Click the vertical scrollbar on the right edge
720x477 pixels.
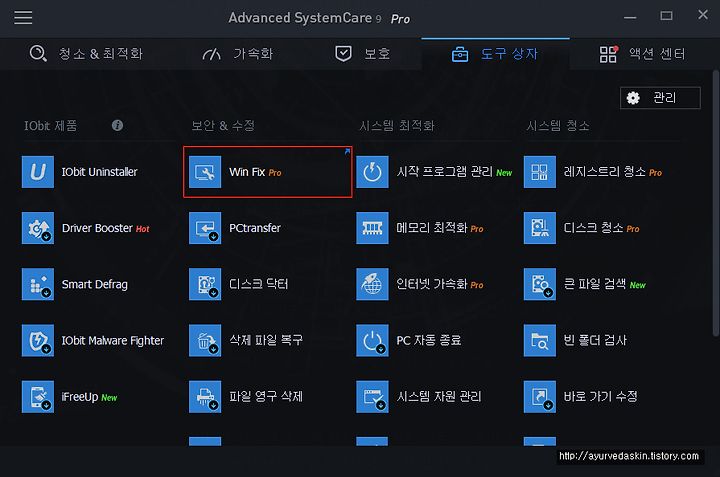click(716, 202)
